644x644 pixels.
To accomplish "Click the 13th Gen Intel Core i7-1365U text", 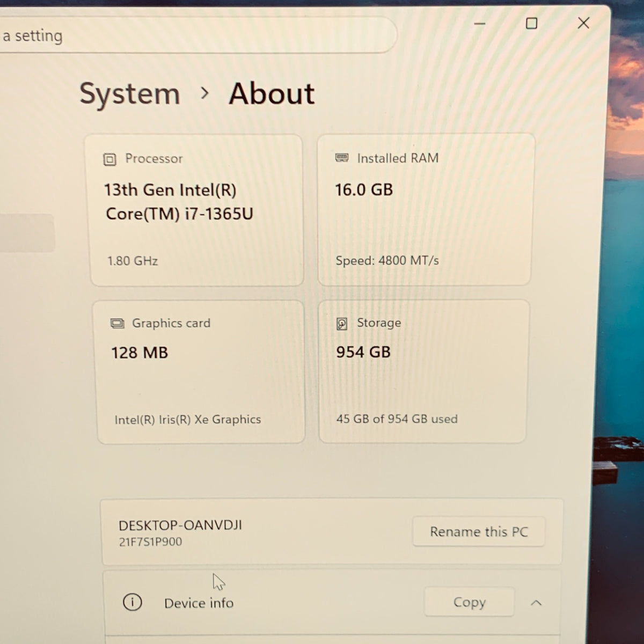I will click(178, 202).
